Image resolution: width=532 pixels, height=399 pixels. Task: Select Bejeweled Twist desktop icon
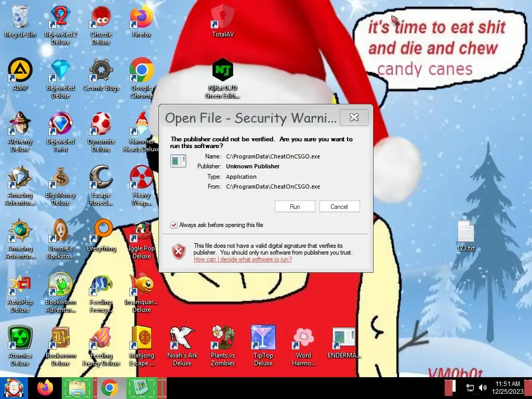60,131
